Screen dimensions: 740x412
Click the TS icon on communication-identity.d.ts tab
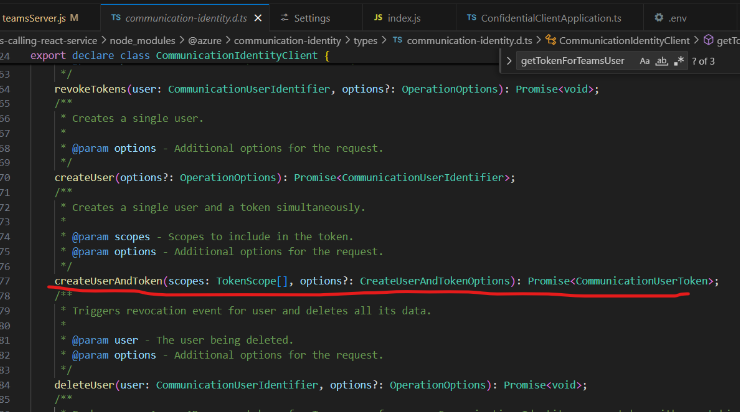click(x=116, y=17)
